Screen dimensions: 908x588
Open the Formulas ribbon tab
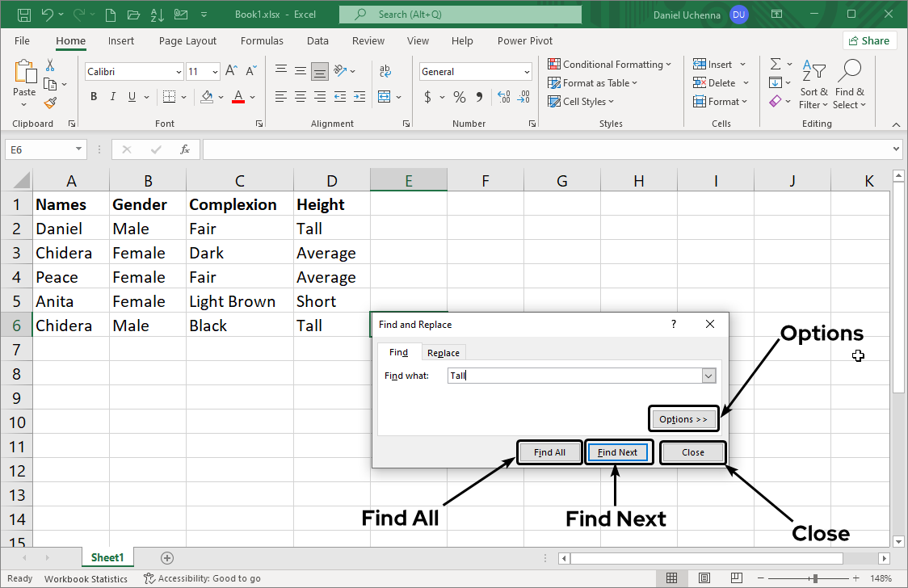[x=262, y=41]
